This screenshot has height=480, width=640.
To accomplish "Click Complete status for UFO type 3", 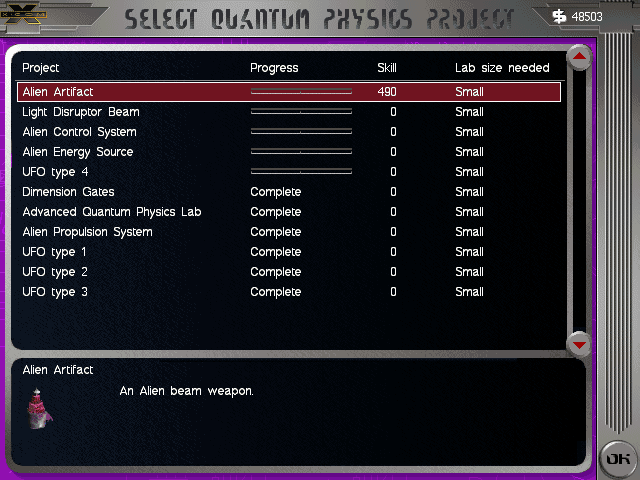I will click(x=276, y=292).
